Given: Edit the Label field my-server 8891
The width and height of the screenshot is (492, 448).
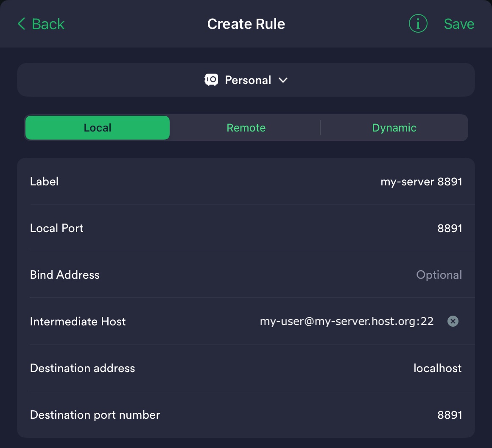Looking at the screenshot, I should point(246,182).
